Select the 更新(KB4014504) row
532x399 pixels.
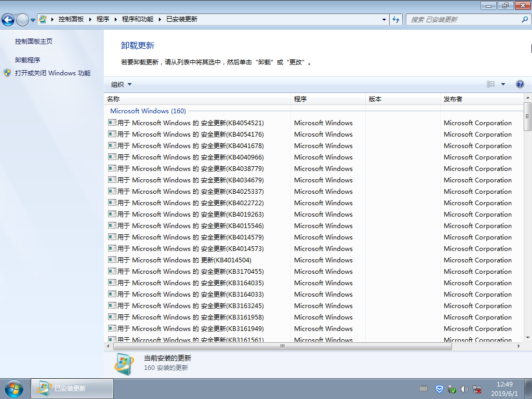313,260
